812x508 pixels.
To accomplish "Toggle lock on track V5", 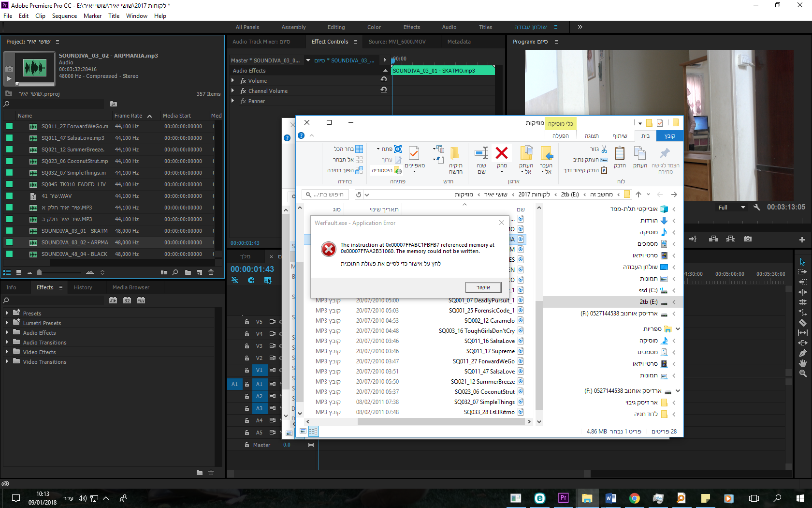I will [246, 322].
